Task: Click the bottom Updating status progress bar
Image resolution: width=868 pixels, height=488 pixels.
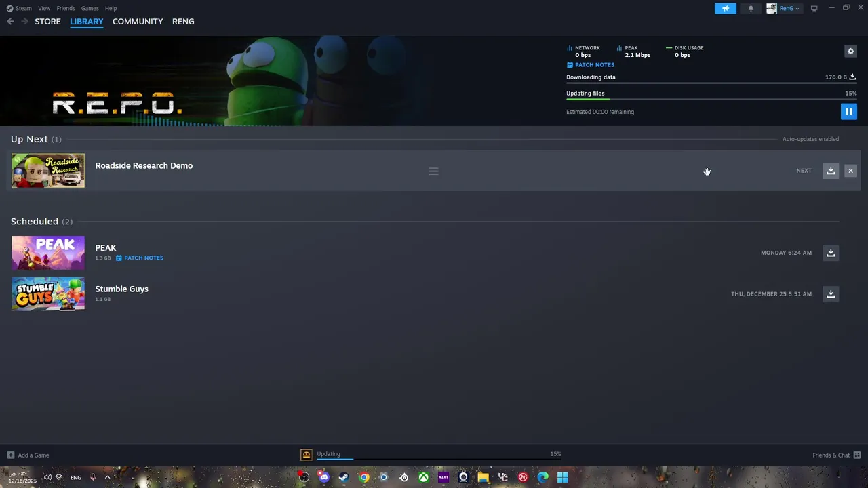Action: click(x=439, y=459)
